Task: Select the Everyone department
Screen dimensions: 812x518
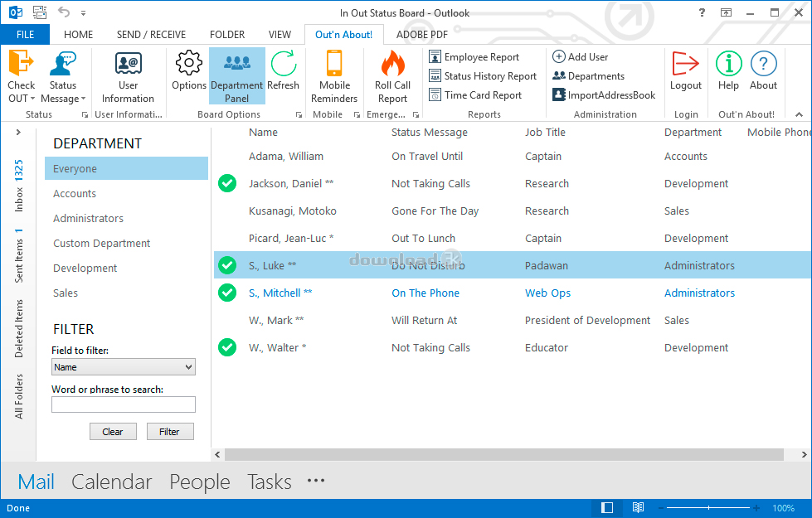Action: point(126,169)
